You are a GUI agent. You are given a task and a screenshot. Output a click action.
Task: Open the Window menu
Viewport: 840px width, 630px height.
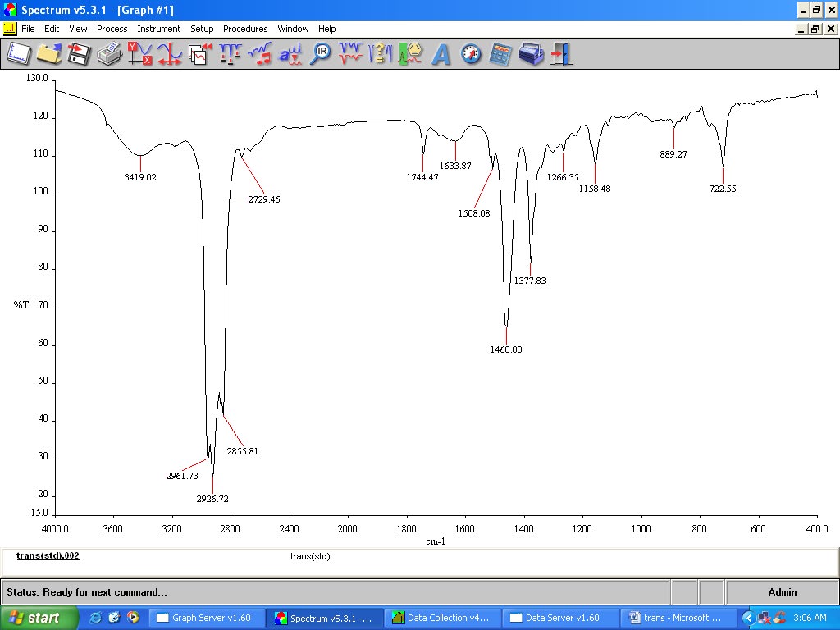(293, 29)
